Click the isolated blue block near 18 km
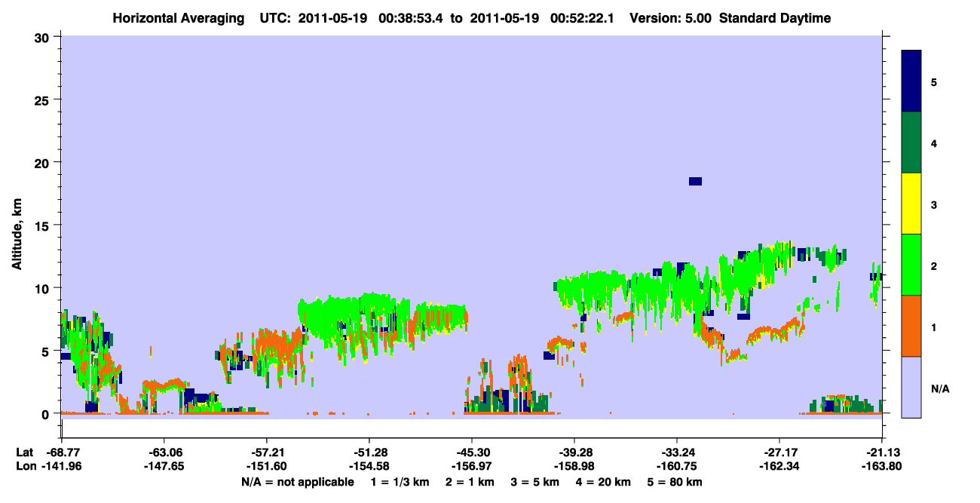 695,181
